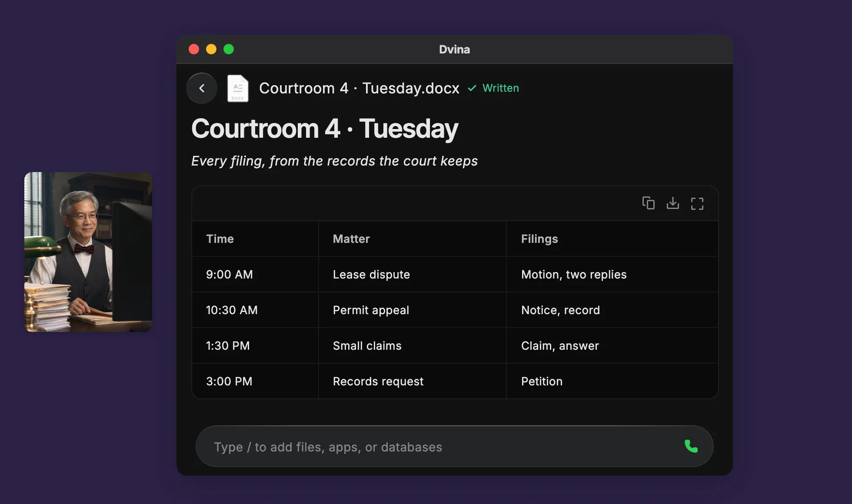This screenshot has width=852, height=504.
Task: Copy the table contents
Action: pos(649,203)
